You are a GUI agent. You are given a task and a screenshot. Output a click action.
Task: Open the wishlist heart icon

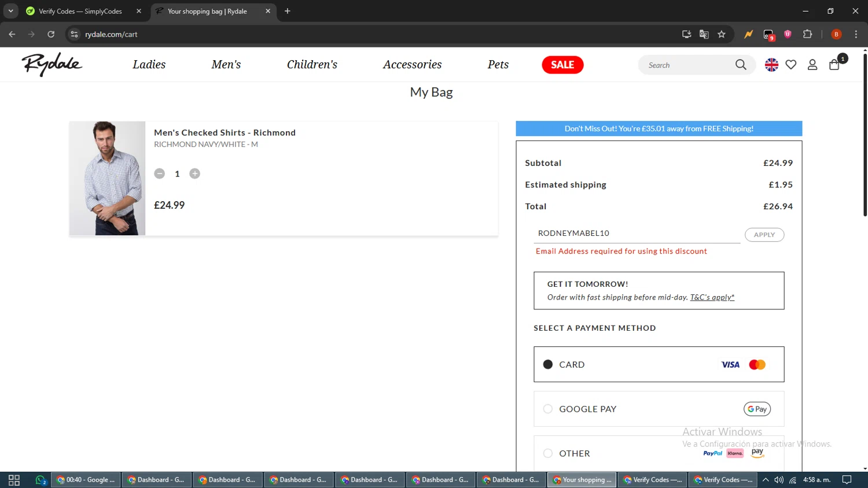(x=791, y=65)
